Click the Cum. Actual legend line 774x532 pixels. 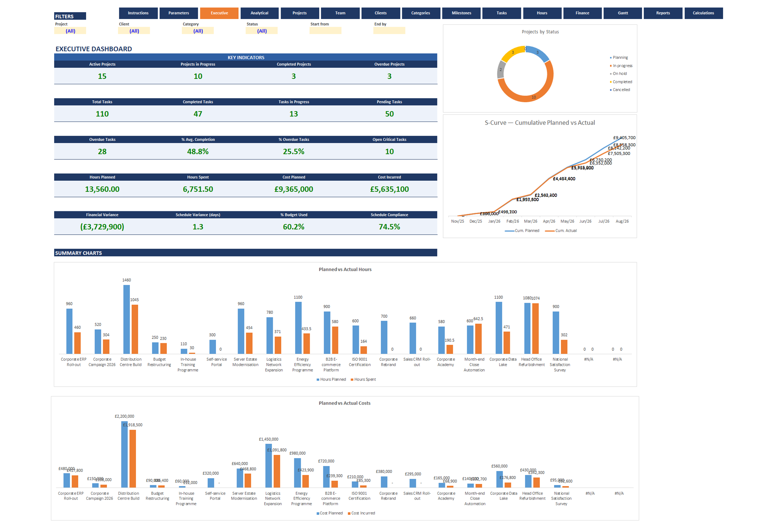550,231
